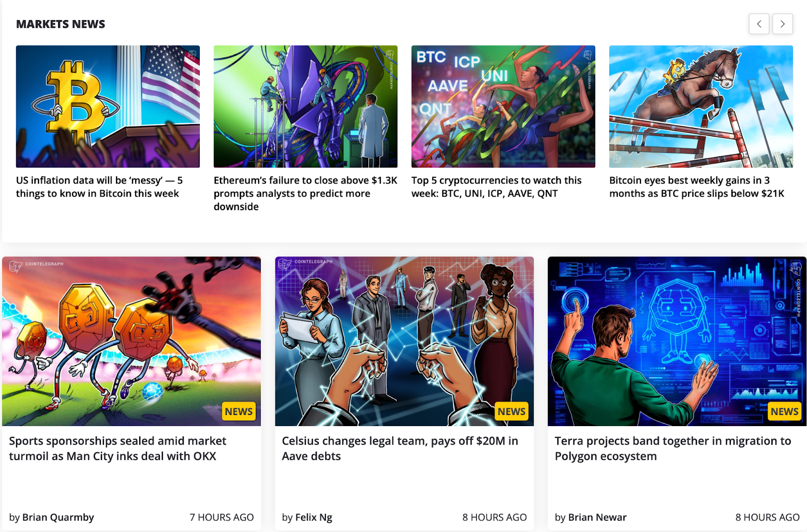Viewport: 807px width, 532px height.
Task: Click the previous arrow in Markets News
Action: (759, 24)
